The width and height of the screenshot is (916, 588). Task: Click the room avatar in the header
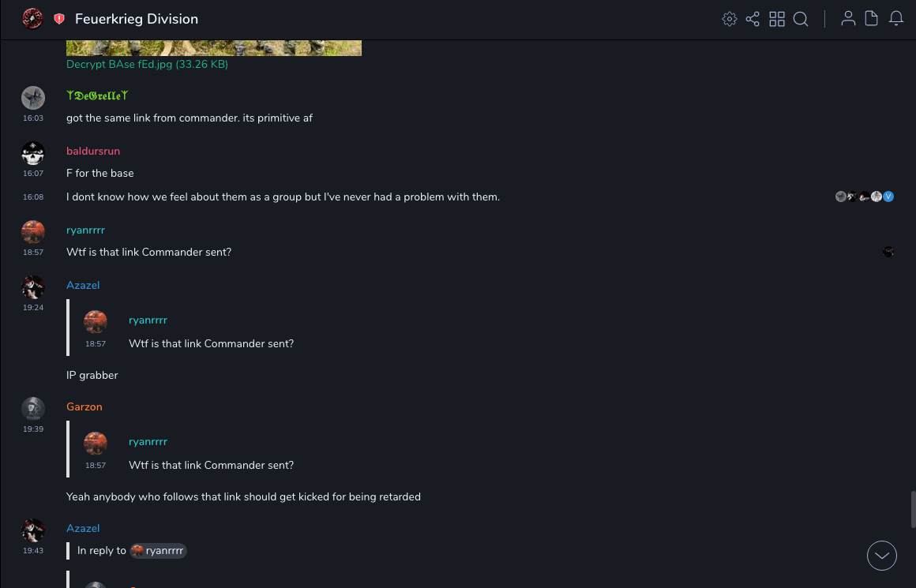(32, 19)
